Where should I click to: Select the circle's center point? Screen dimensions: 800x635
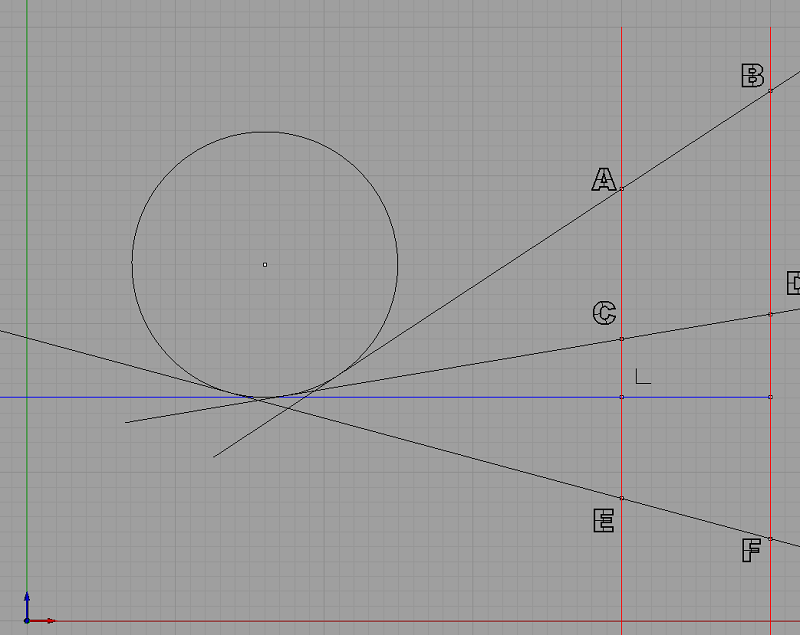[265, 265]
